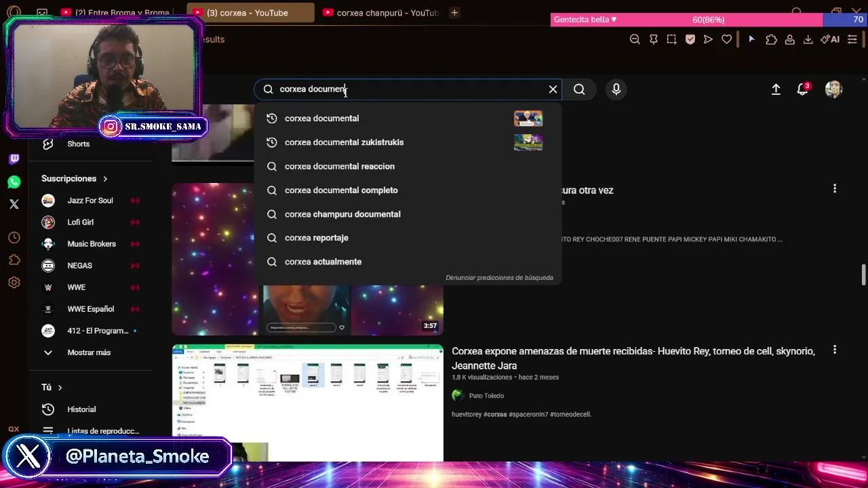Image resolution: width=868 pixels, height=488 pixels.
Task: Expand the 'Tú' section chevron
Action: [x=60, y=388]
